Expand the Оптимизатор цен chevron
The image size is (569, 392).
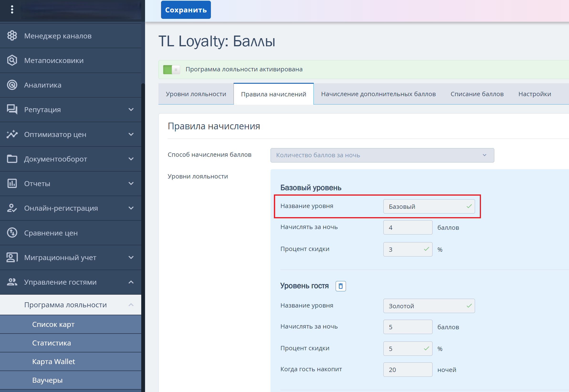(131, 134)
